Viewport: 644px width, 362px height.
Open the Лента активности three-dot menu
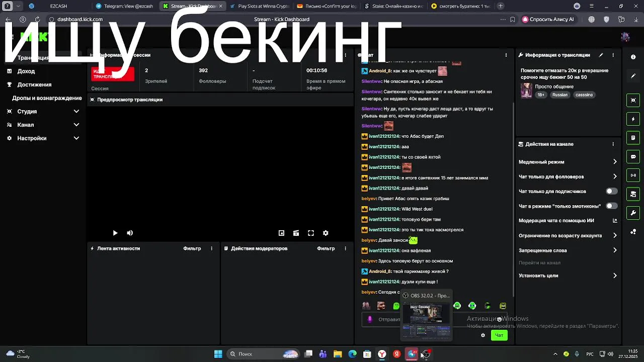click(x=211, y=248)
